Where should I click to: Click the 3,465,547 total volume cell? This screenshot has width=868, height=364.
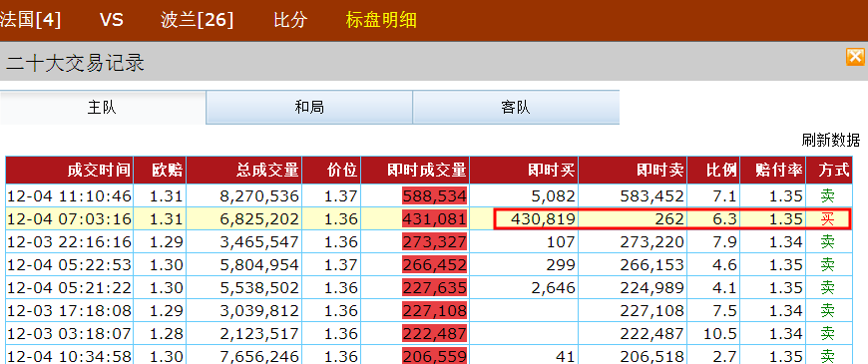point(244,241)
